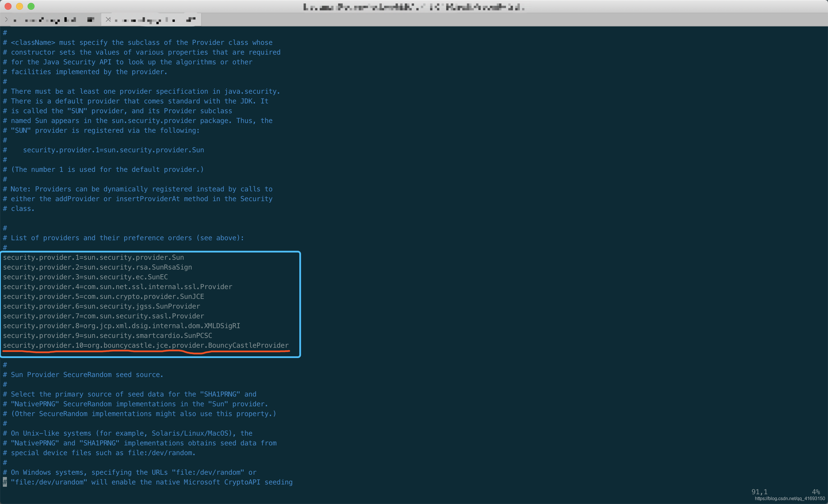This screenshot has height=504, width=828.
Task: Click the vim cursor position indicator 91,1
Action: pos(760,492)
